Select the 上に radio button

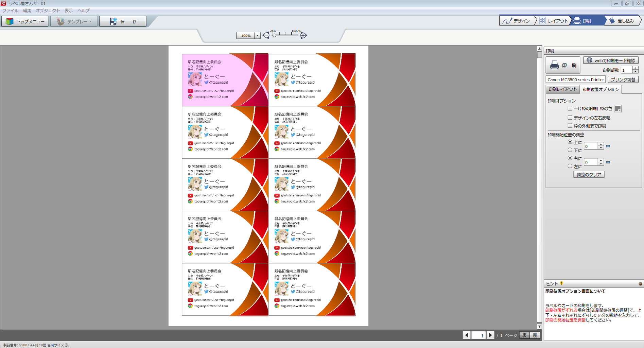[x=570, y=142]
